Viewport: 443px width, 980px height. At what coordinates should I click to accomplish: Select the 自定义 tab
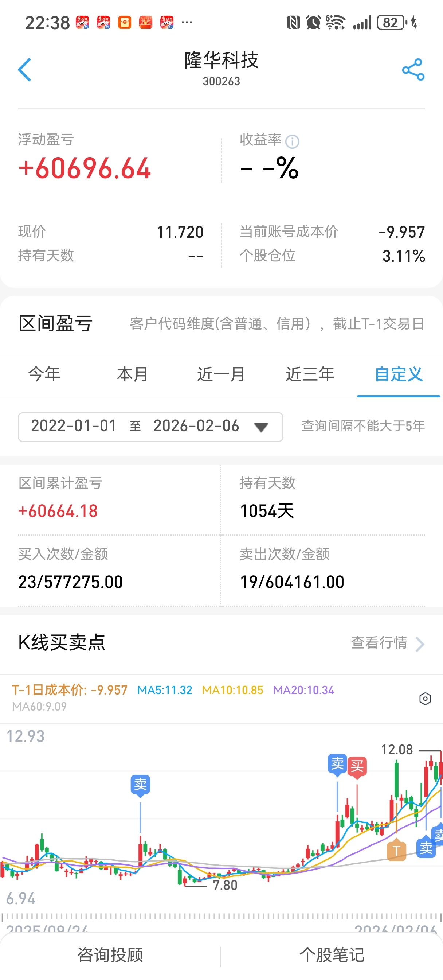click(x=399, y=374)
